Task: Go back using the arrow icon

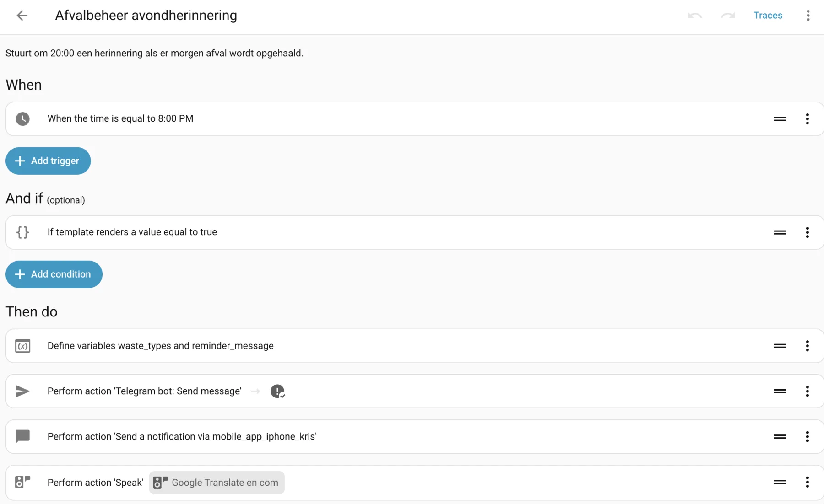Action: pos(22,16)
